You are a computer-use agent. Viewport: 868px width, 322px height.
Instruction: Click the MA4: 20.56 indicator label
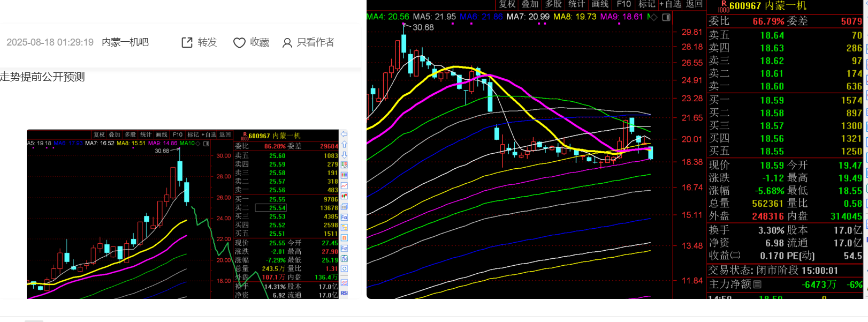coord(388,17)
